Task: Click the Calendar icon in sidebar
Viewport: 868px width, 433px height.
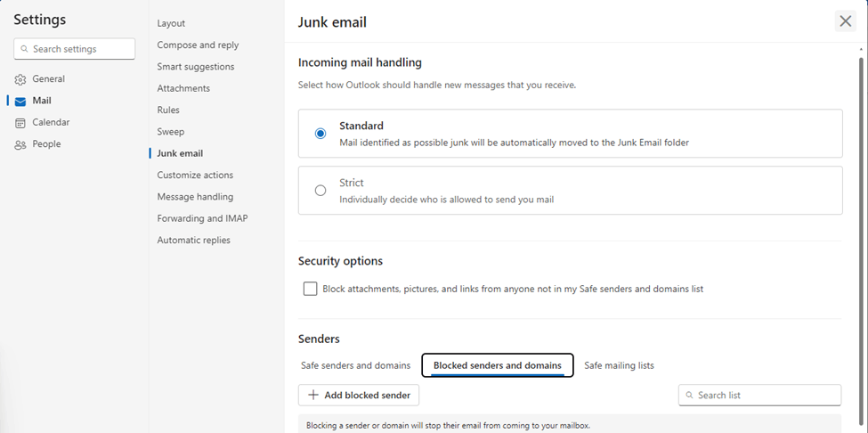Action: [20, 123]
